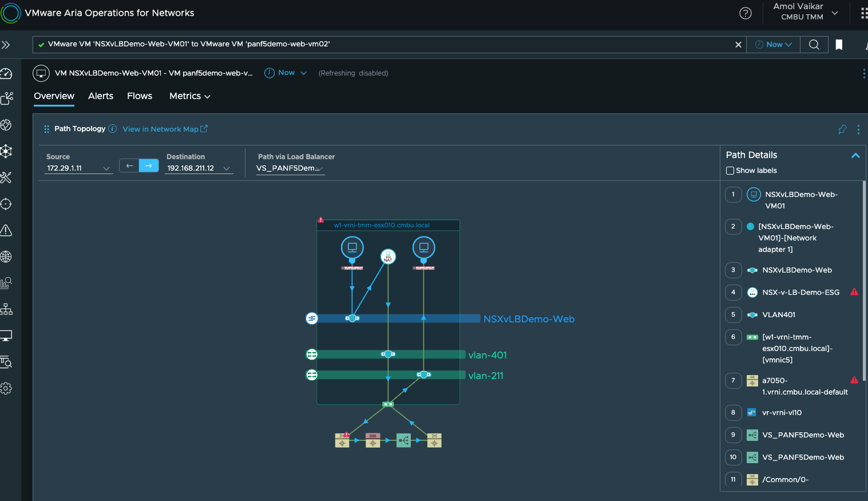Image resolution: width=868 pixels, height=501 pixels.
Task: Select source VM icon in topology
Action: pyautogui.click(x=352, y=248)
